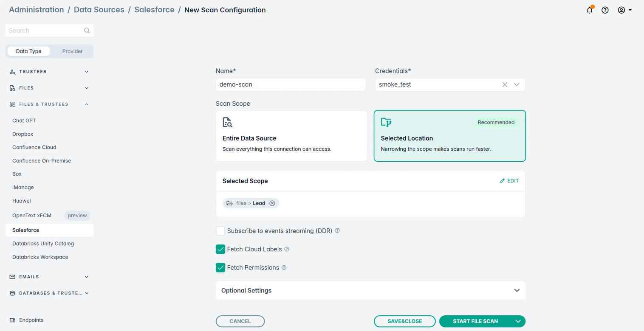Expand Optional Settings section
Image resolution: width=644 pixels, height=331 pixels.
pyautogui.click(x=371, y=291)
